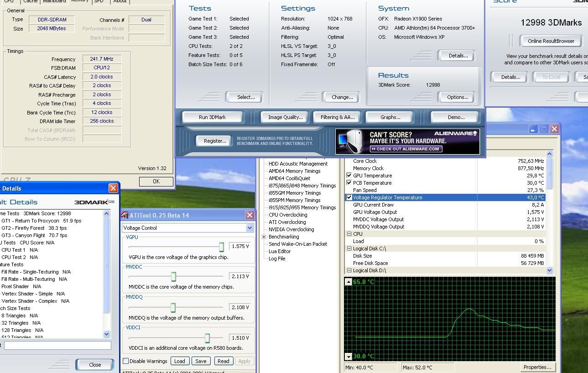Open Image Quality settings in 3DMark

pos(285,117)
